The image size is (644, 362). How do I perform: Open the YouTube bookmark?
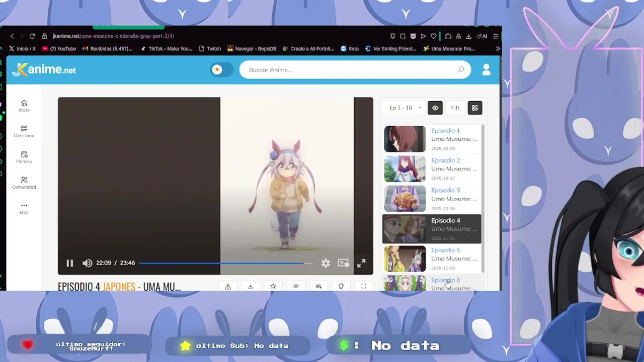tap(59, 49)
